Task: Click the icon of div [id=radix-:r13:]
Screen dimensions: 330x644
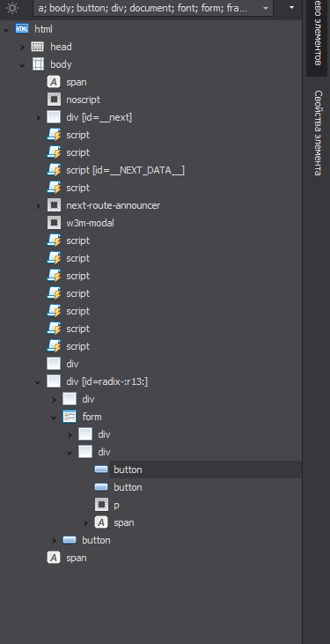Action: click(x=54, y=381)
